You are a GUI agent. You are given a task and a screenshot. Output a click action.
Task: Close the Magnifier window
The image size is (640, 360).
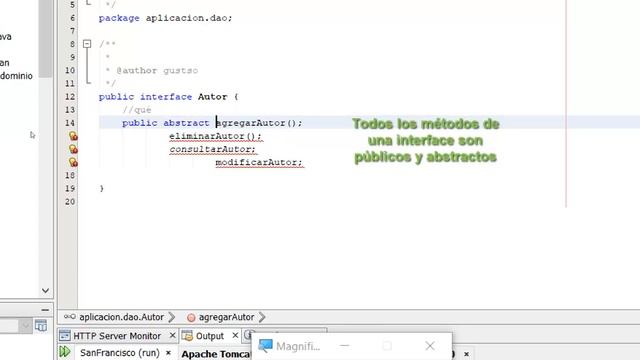pos(430,346)
